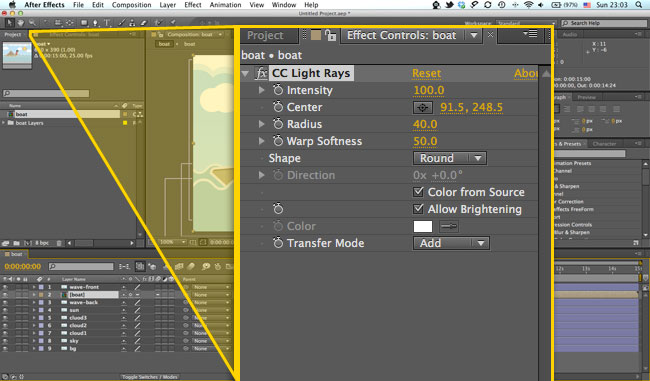Open the Composition menu
The image size is (650, 381).
(131, 5)
